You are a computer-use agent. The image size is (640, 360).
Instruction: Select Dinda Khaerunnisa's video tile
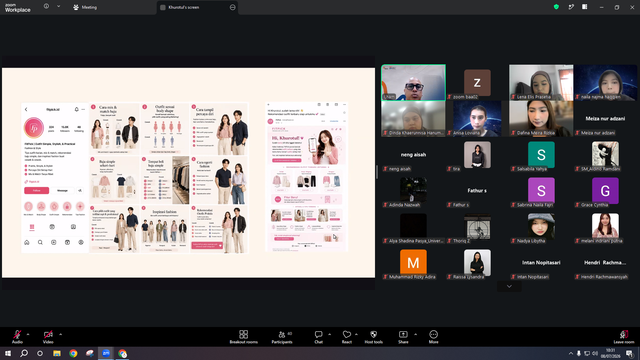[x=413, y=118]
